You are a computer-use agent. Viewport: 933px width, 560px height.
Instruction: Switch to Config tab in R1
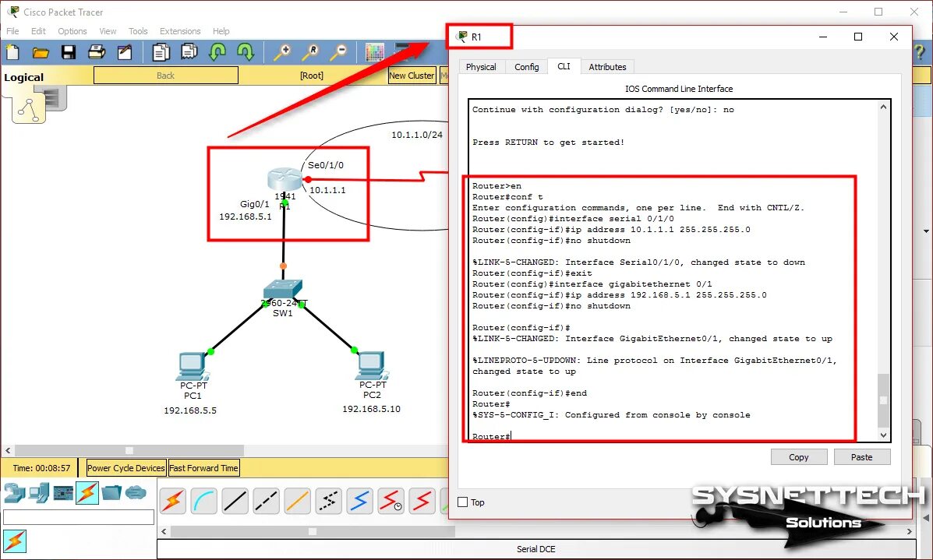(x=527, y=66)
